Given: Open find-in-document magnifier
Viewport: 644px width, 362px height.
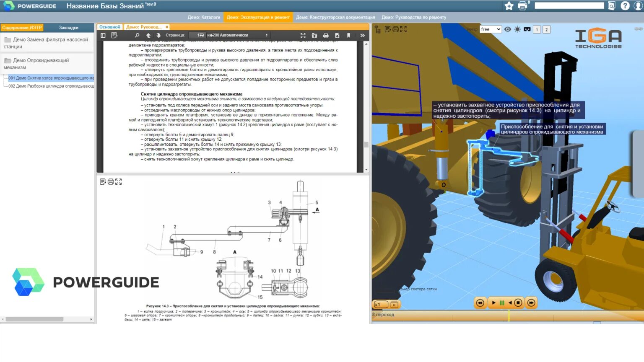Looking at the screenshot, I should 137,36.
